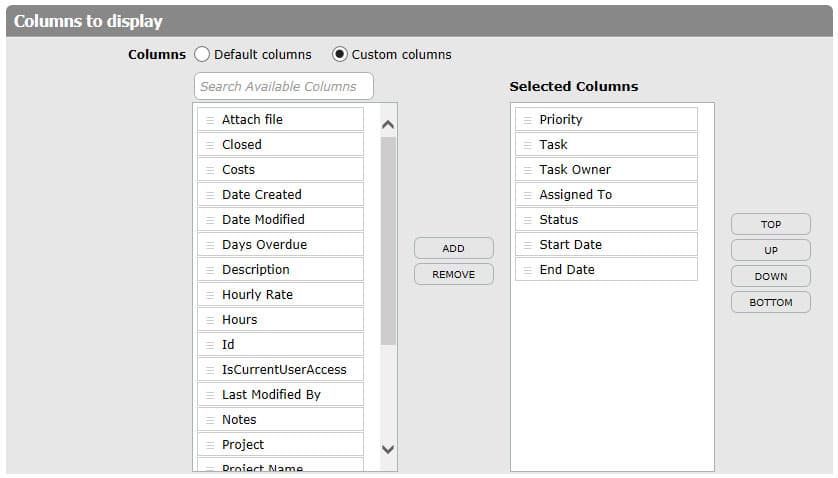Select Priority in Selected Columns
This screenshot has height=478, width=838.
607,120
